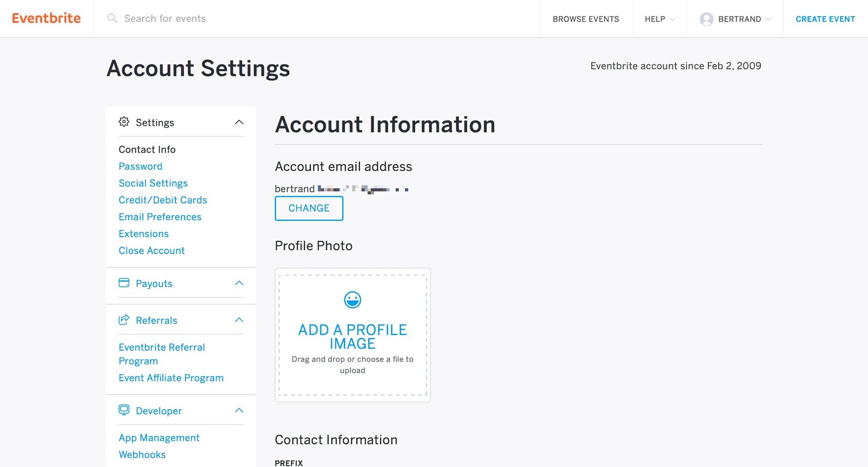Click the search magnifier icon
Screen dimensions: 868x467
pos(113,18)
